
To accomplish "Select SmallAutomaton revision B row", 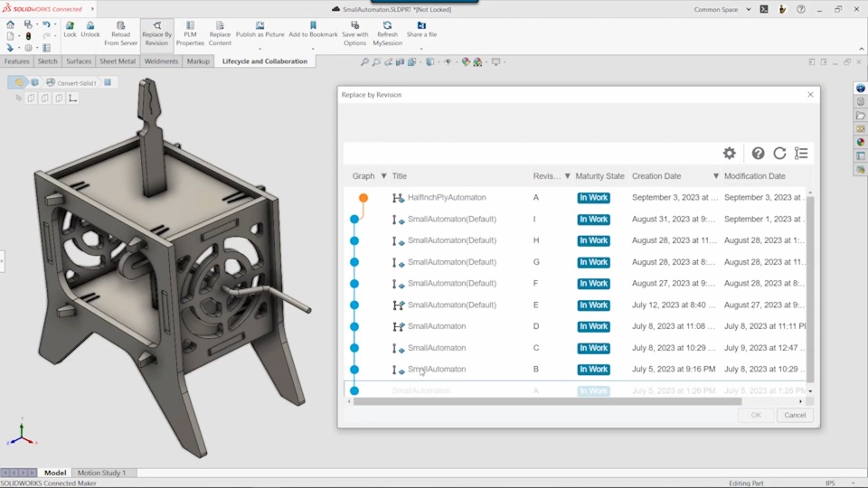I will point(575,369).
